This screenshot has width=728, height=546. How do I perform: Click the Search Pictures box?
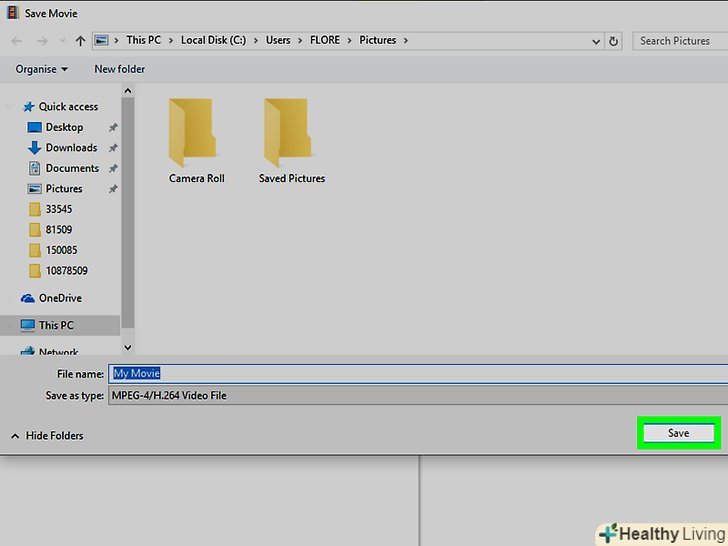[678, 41]
